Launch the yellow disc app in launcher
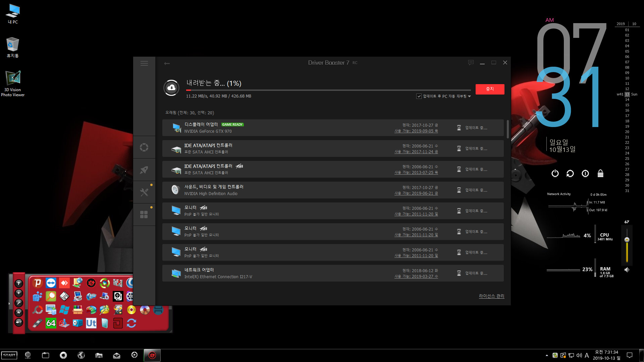The width and height of the screenshot is (644, 362). (131, 310)
